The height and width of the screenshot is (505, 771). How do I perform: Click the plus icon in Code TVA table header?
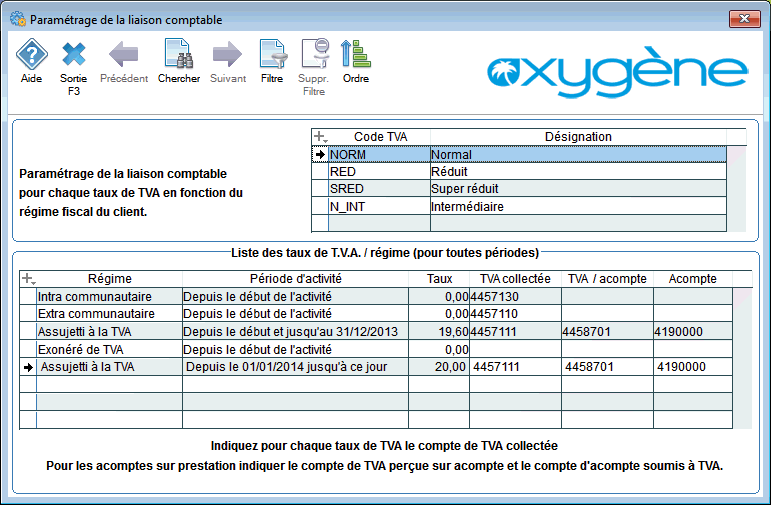[320, 137]
